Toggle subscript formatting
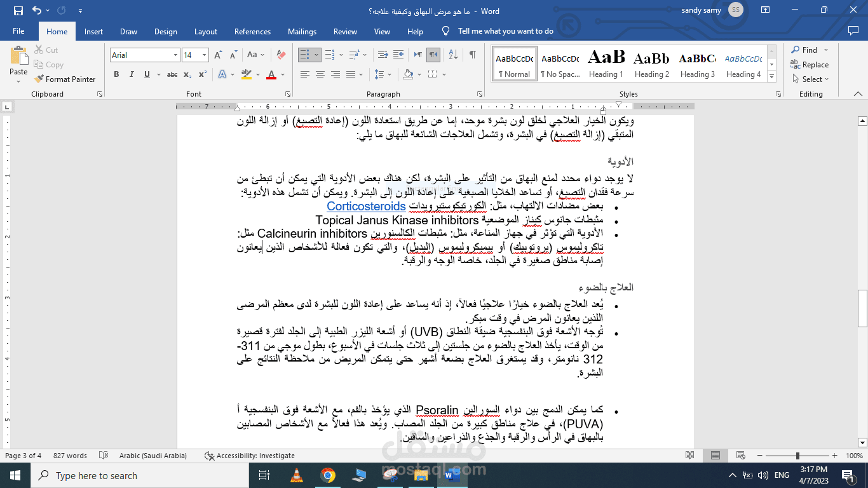 click(x=187, y=74)
